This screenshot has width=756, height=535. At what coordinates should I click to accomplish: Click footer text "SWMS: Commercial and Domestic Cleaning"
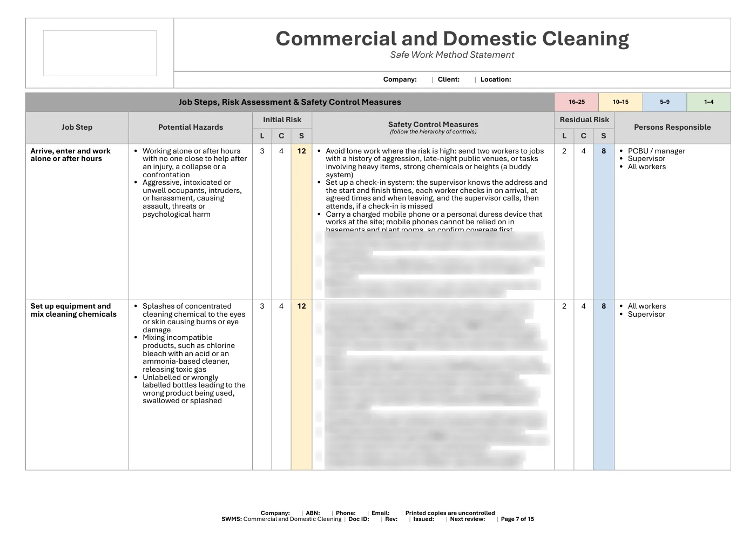click(281, 519)
